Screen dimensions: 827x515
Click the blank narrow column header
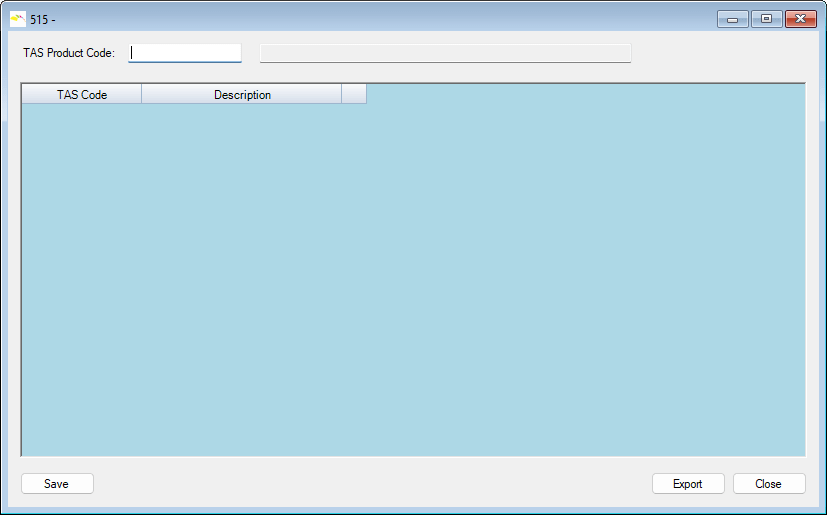pos(354,95)
